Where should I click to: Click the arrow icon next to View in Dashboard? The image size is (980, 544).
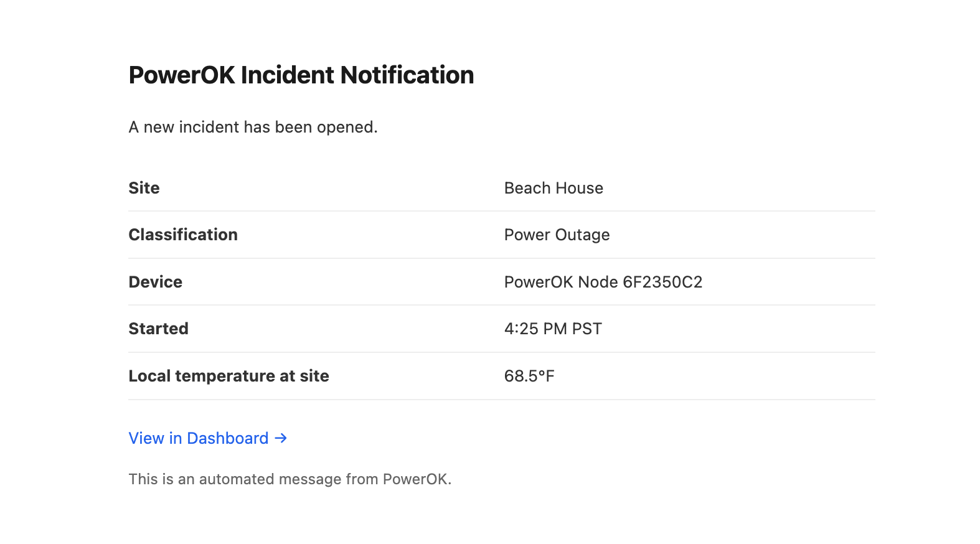coord(280,438)
